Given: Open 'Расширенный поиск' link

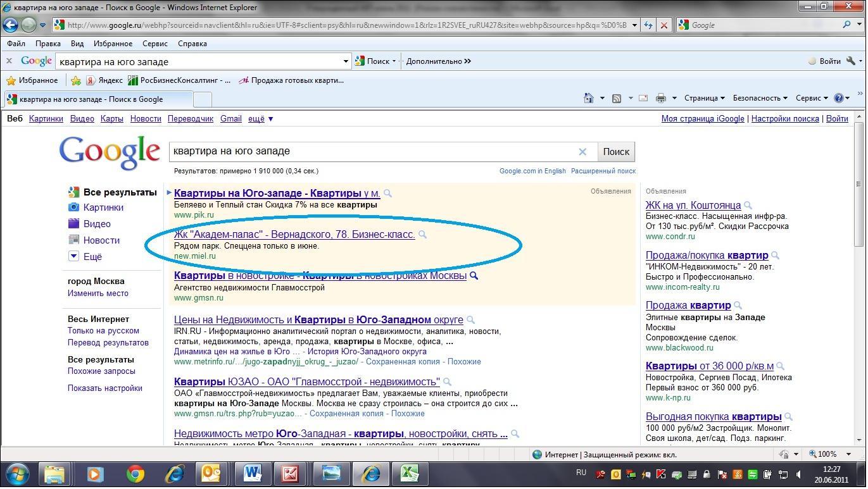Looking at the screenshot, I should (x=603, y=171).
